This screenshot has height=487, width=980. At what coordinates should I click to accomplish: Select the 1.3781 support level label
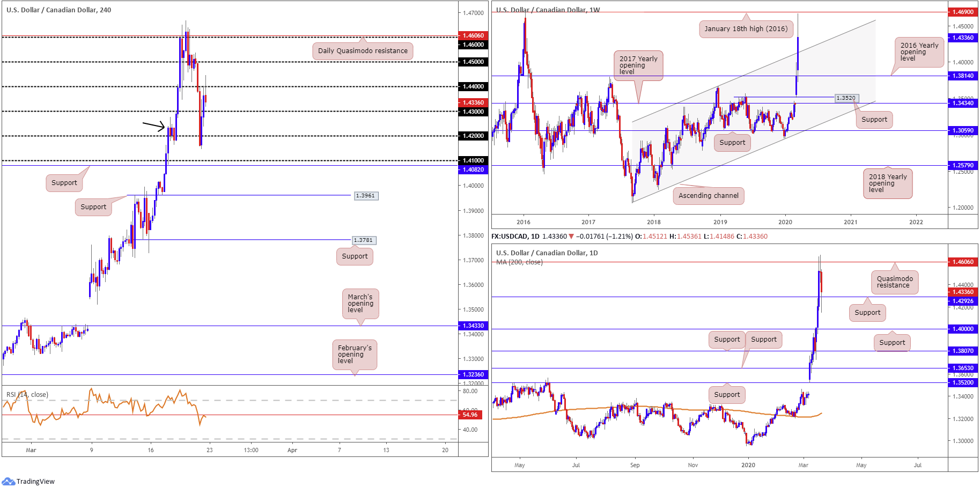[x=364, y=240]
